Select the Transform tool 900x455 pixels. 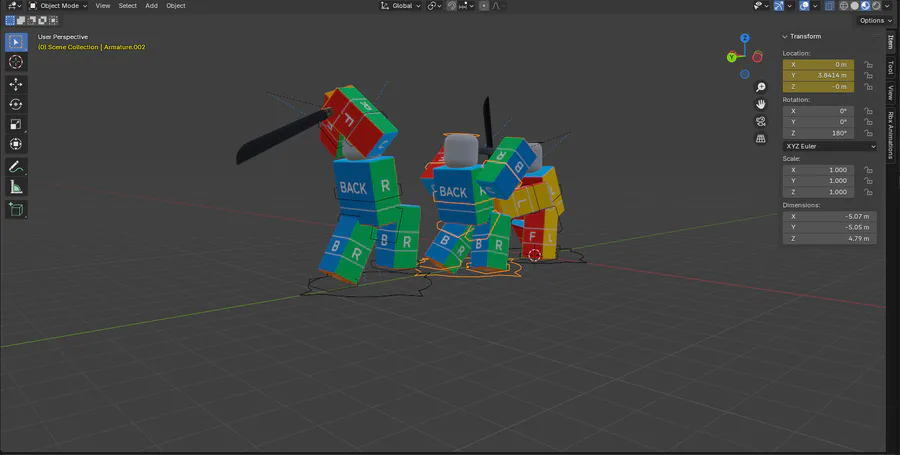coord(16,144)
